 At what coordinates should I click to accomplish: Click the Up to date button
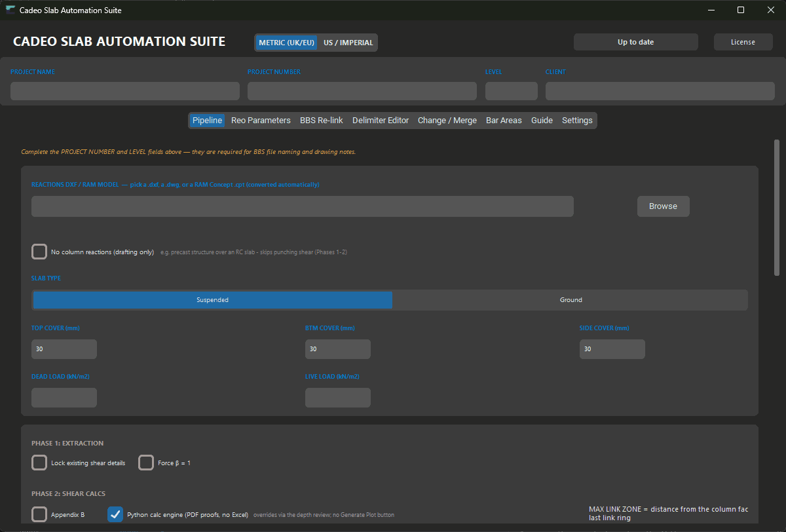click(x=635, y=42)
